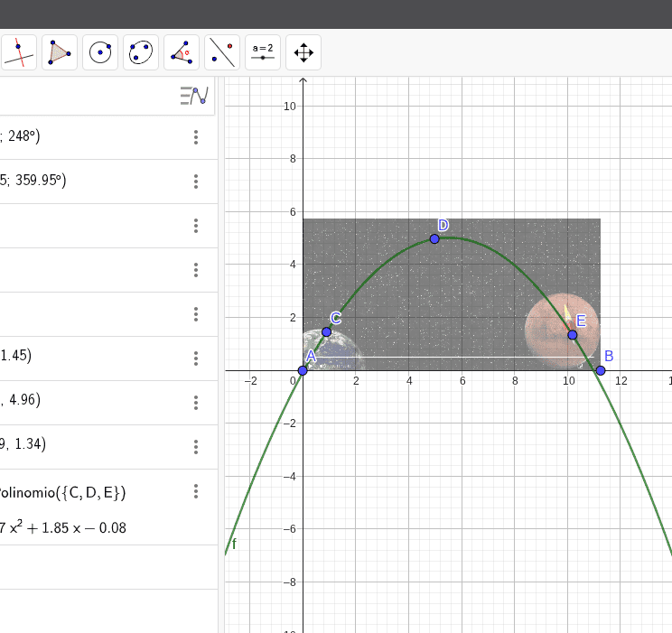Open three-dot menu of row directly above 1.45) entry
Viewport: 672px width, 633px height.
(196, 314)
